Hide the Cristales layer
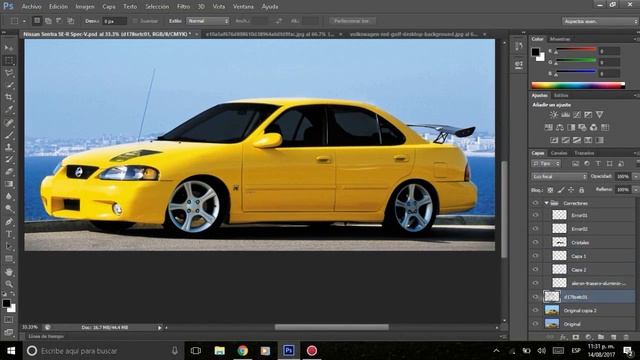Image resolution: width=640 pixels, height=360 pixels. (x=535, y=242)
